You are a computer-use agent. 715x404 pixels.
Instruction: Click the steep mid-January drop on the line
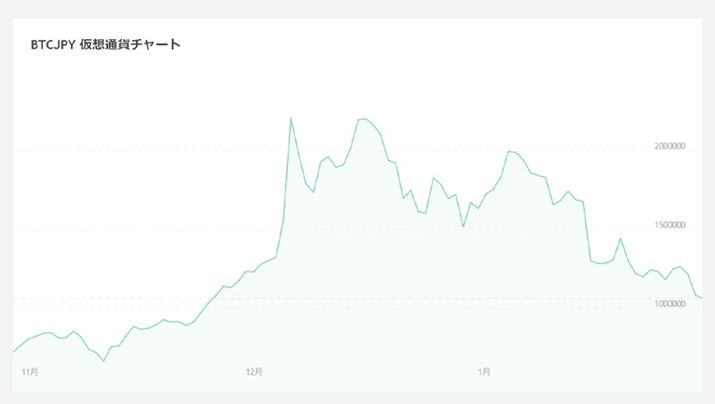click(587, 232)
